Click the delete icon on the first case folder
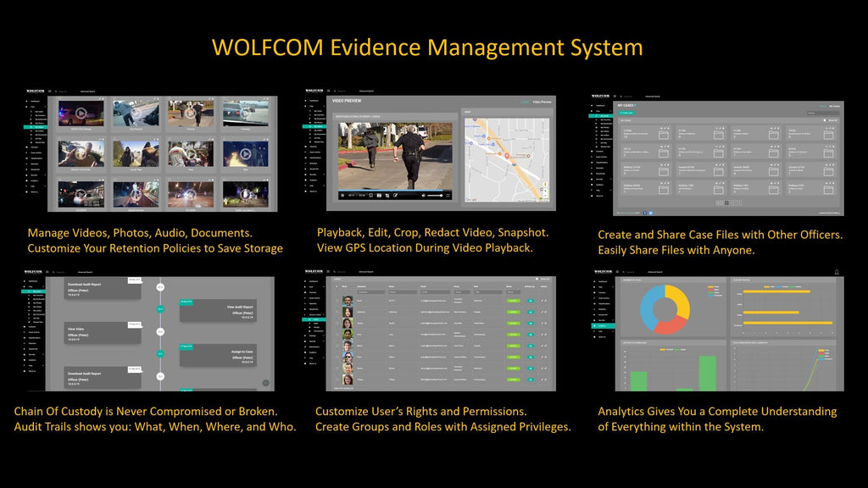 coord(669,128)
